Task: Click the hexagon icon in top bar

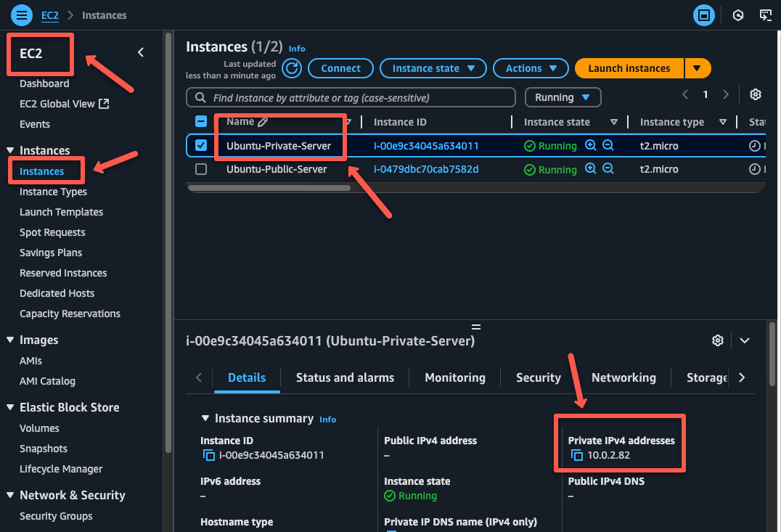Action: [x=737, y=15]
